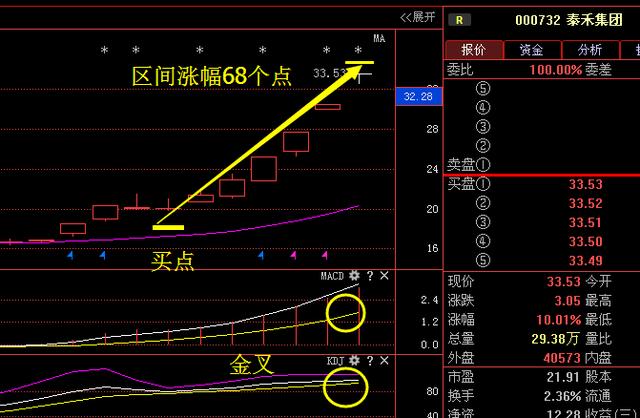Close the KDJ indicator panel
This screenshot has width=640, height=418.
[384, 361]
